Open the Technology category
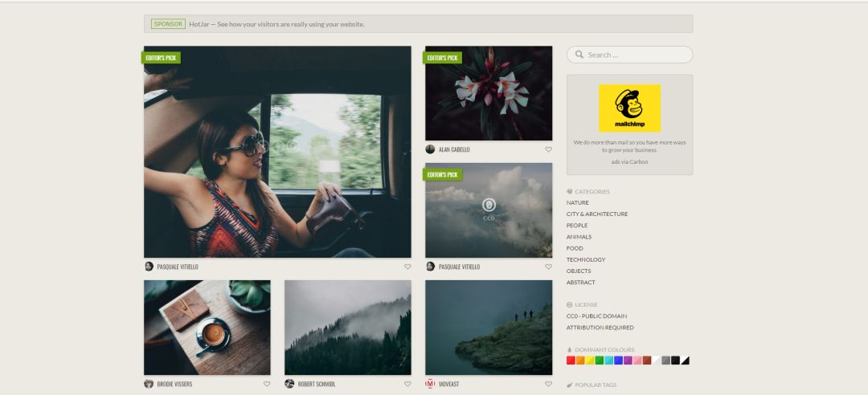Viewport: 868px width, 395px height. 586,259
